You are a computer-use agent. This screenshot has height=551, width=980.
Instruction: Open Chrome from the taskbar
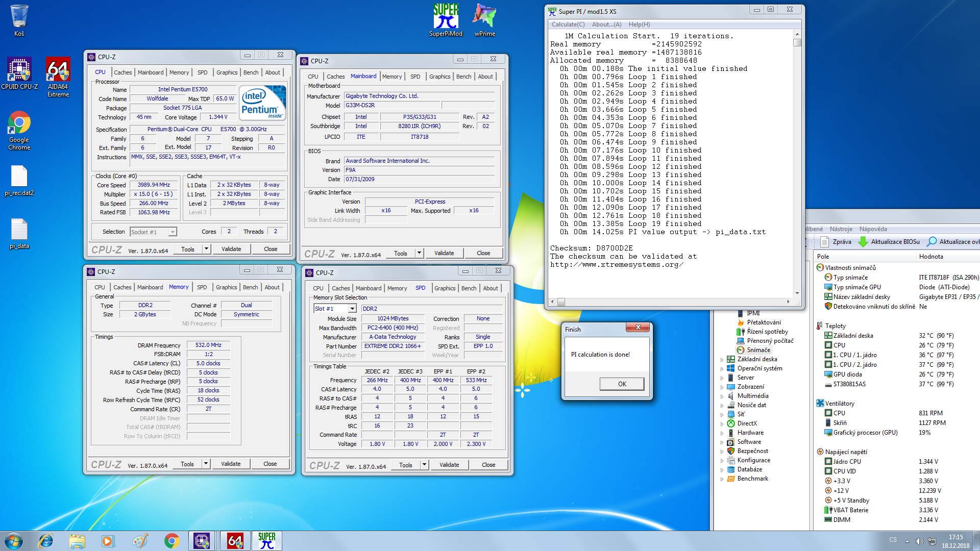(171, 541)
